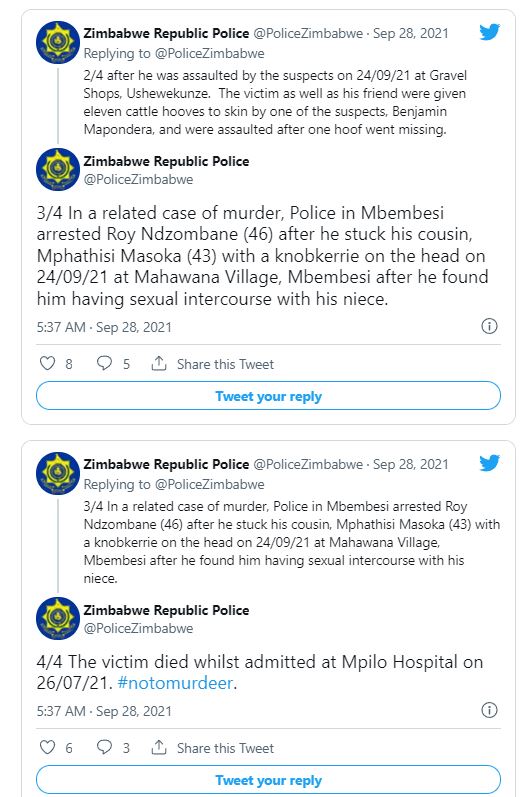Click Sep 28, 2021 date on second card header
The height and width of the screenshot is (797, 524).
pos(411,464)
